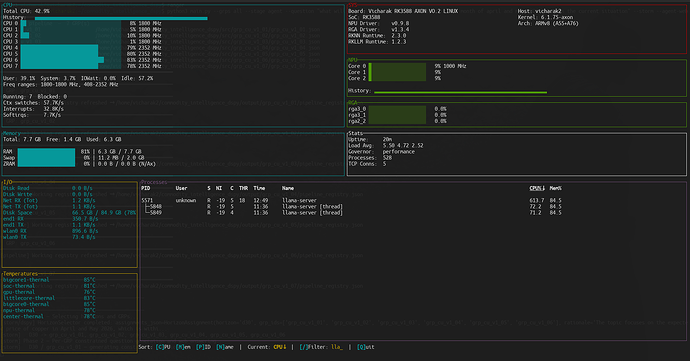Click the TCP Conns 5 stat
The width and height of the screenshot is (690, 361).
(x=367, y=164)
